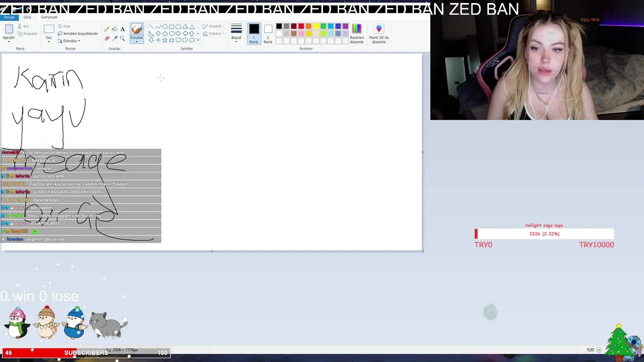
Task: Select the Eraser tool
Action: 107,38
